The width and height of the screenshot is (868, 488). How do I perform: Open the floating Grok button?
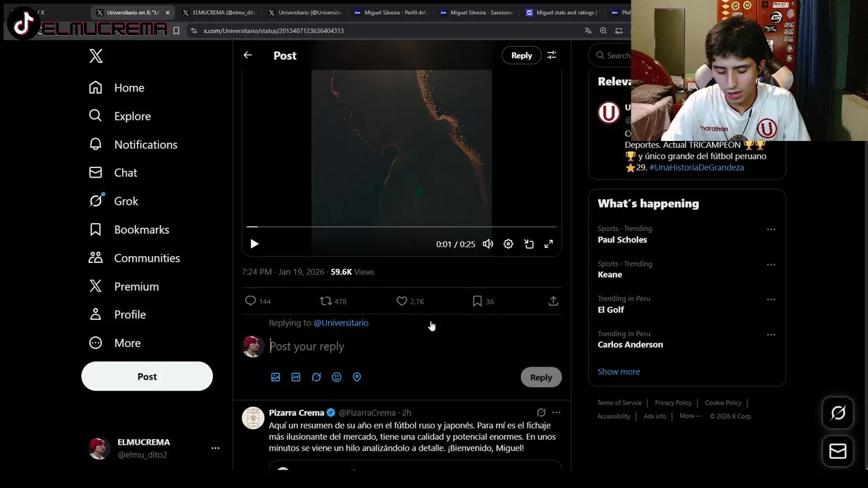coord(838,413)
